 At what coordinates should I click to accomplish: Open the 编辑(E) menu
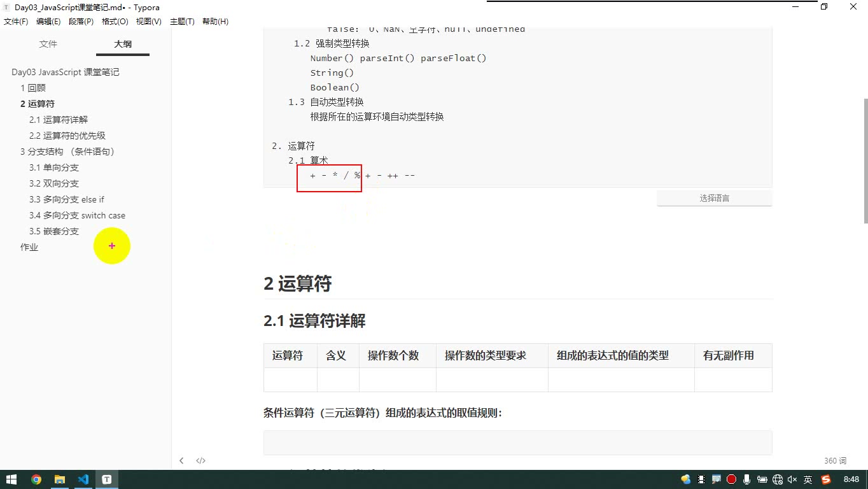[x=48, y=22]
